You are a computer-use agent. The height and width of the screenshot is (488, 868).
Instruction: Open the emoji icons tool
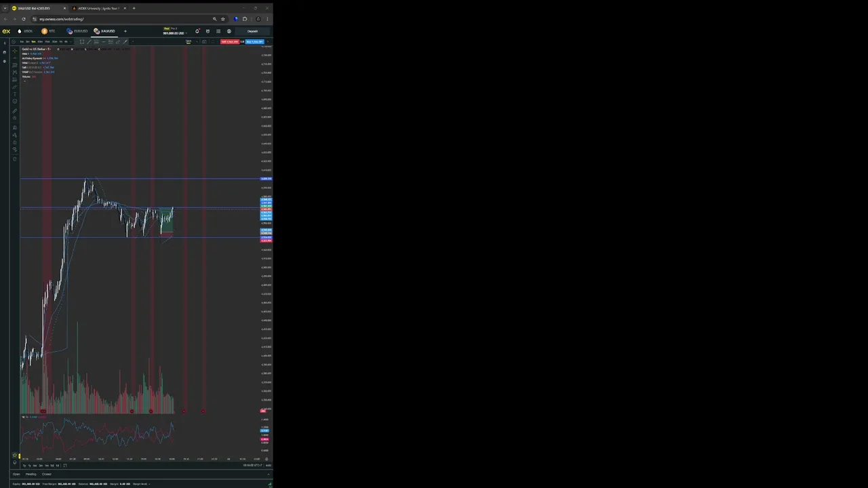[15, 102]
